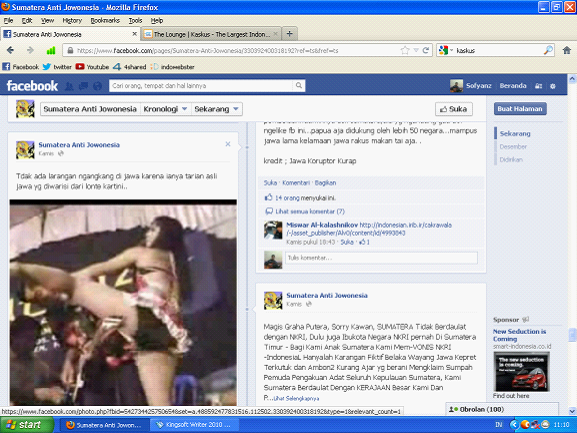The height and width of the screenshot is (433, 577).
Task: Click the Suka like page button
Action: pos(454,109)
